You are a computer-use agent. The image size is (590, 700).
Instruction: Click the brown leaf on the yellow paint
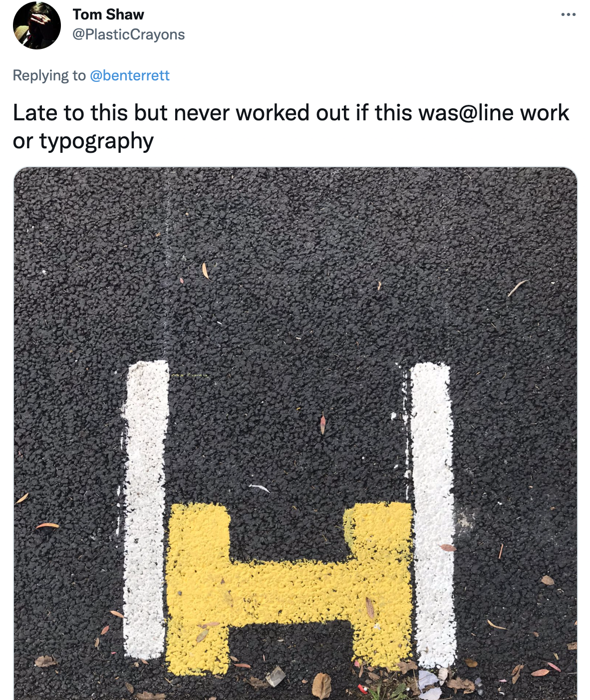(x=370, y=608)
